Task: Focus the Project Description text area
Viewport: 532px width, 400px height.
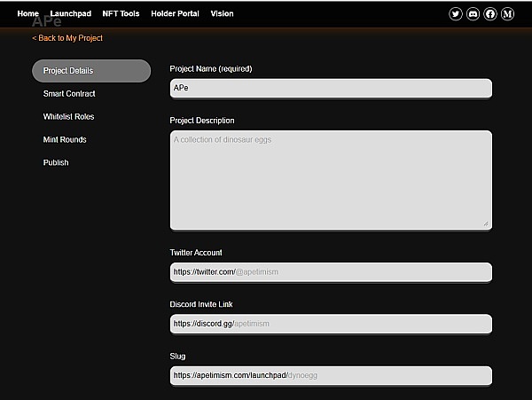Action: point(330,180)
